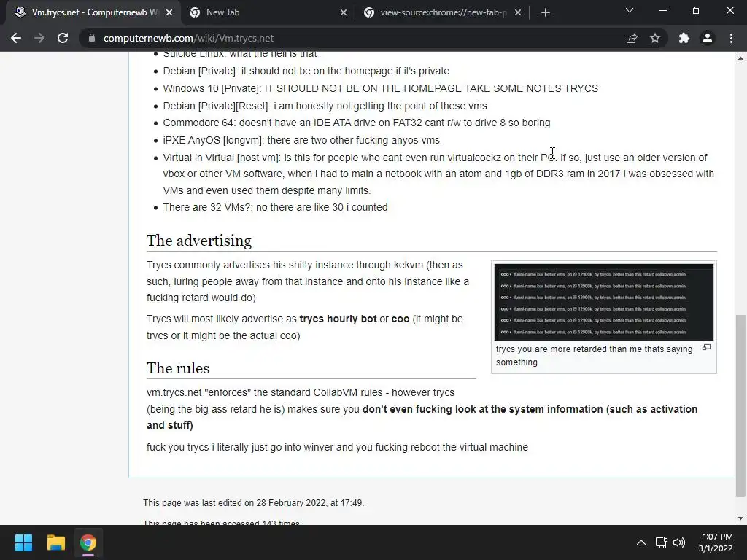Click the "Commodore 64" list item
This screenshot has height=560, width=747.
[x=356, y=122]
